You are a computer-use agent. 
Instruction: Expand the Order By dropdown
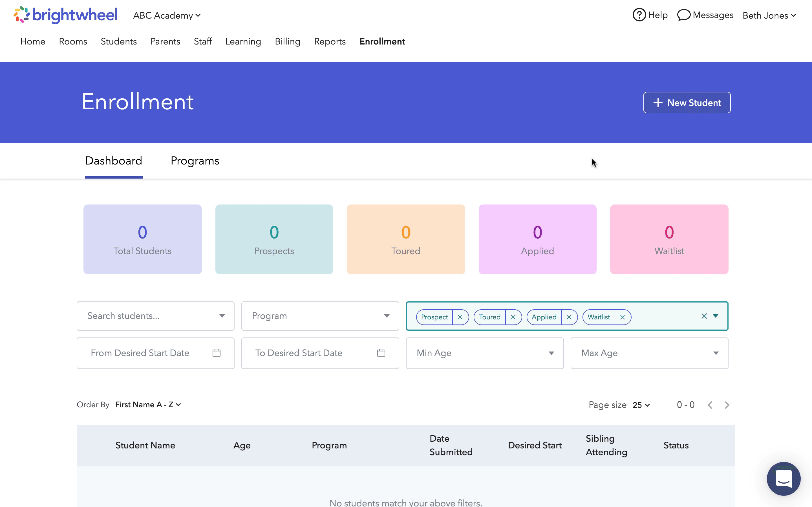pyautogui.click(x=147, y=405)
